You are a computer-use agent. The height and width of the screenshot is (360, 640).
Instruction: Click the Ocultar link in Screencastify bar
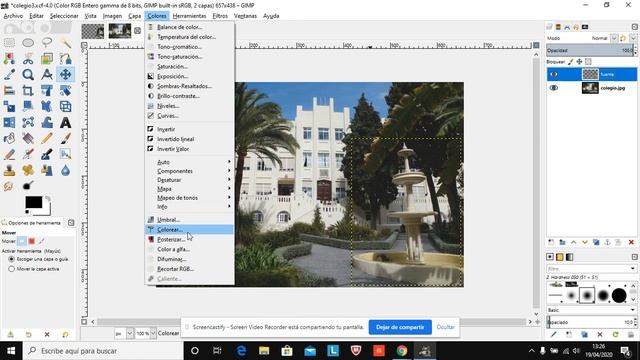445,327
